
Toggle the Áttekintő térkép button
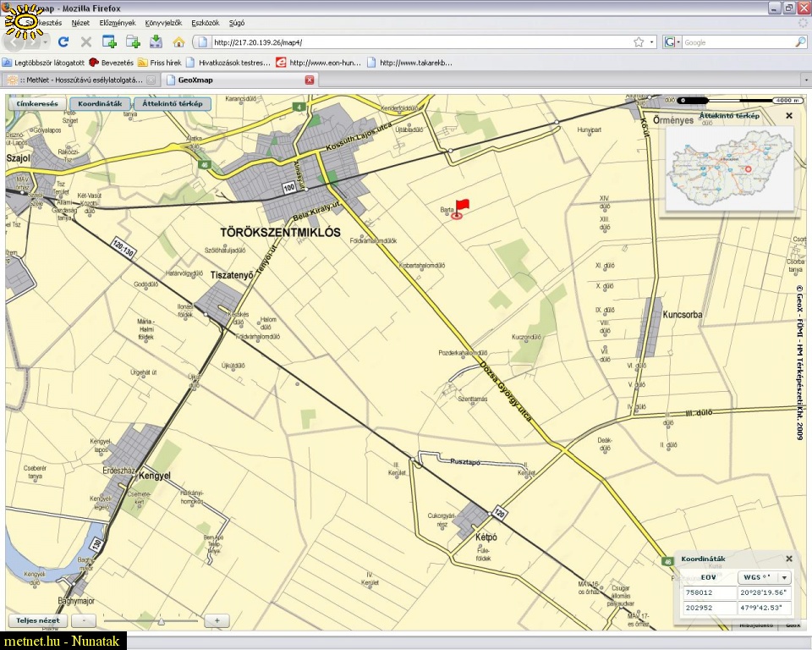tap(172, 104)
